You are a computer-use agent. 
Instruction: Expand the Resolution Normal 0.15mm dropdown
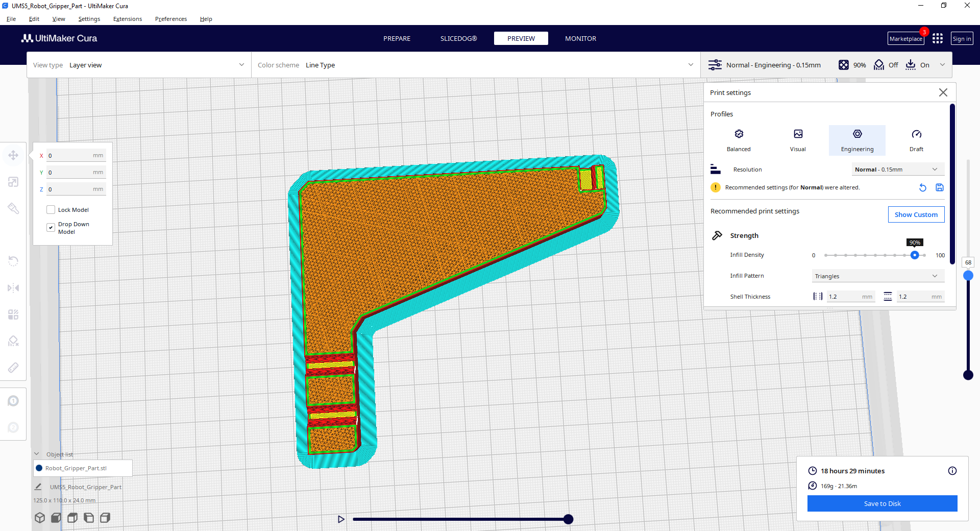point(897,170)
